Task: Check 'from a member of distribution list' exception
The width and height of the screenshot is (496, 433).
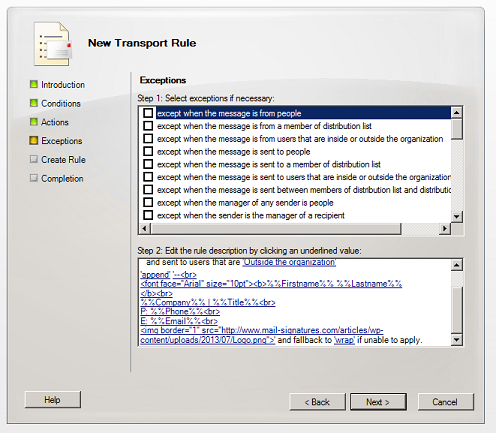Action: (148, 126)
